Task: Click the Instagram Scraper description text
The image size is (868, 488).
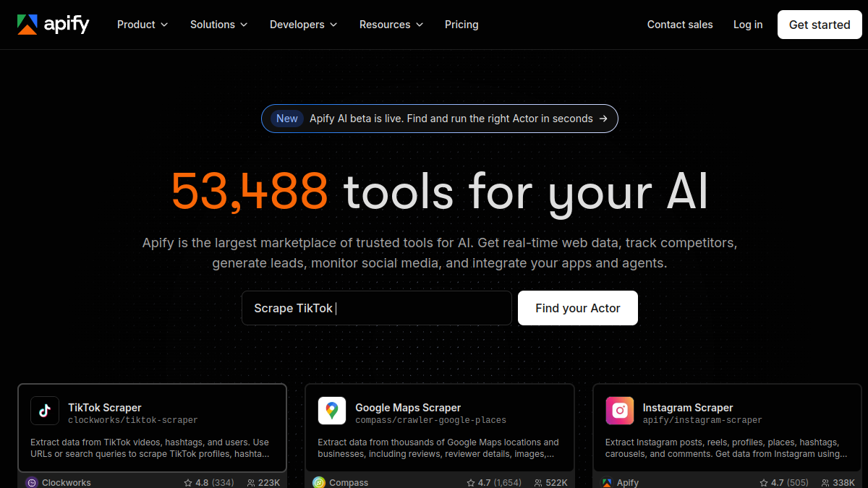Action: [x=726, y=448]
